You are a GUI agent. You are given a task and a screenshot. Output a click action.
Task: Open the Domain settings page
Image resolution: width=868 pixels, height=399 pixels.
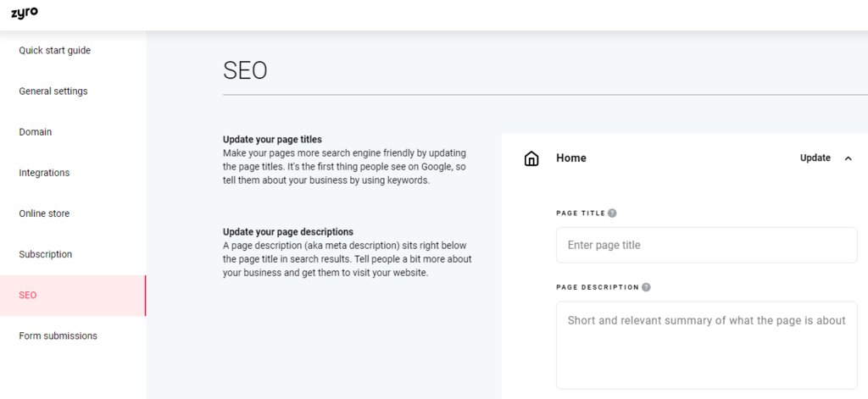[x=36, y=132]
